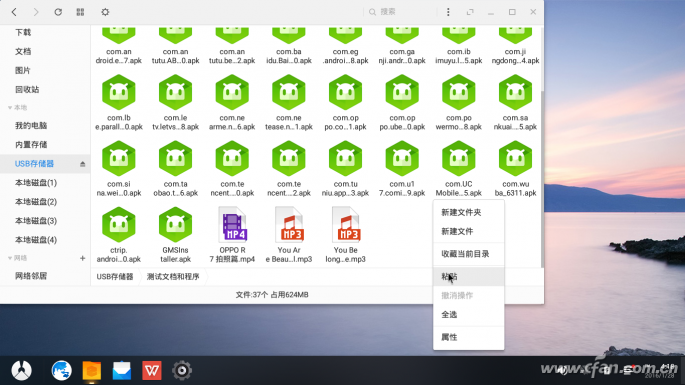The height and width of the screenshot is (385, 685).
Task: Collapse the 网络 section in sidebar
Action: click(x=10, y=258)
